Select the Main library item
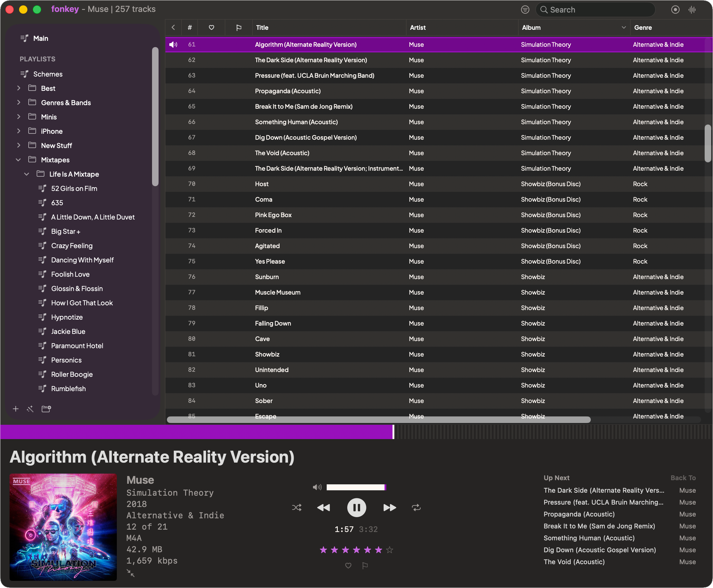The height and width of the screenshot is (588, 713). tap(41, 38)
